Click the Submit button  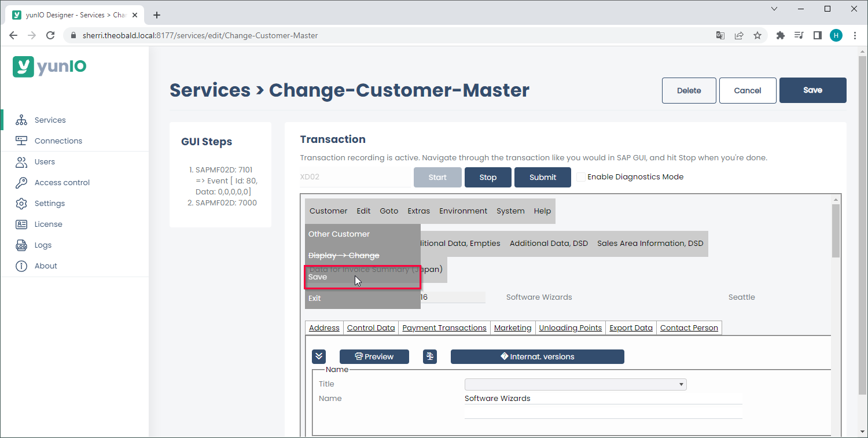point(543,177)
